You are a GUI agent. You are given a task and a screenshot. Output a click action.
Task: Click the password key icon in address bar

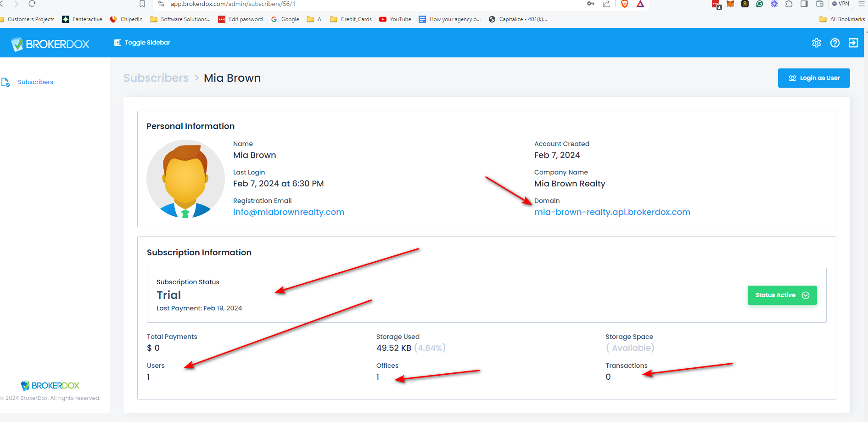tap(591, 4)
